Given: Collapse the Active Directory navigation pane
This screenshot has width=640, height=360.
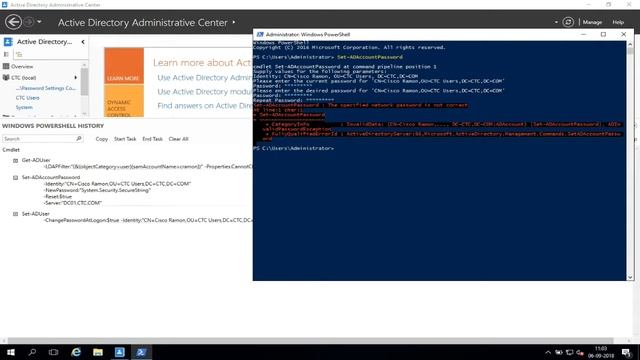Looking at the screenshot, I should coord(83,42).
